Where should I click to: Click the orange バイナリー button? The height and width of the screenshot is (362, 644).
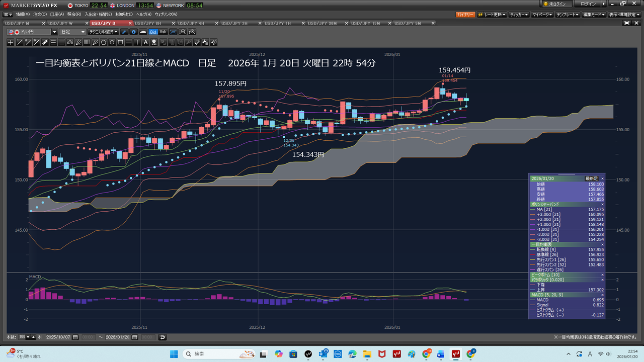pyautogui.click(x=465, y=15)
